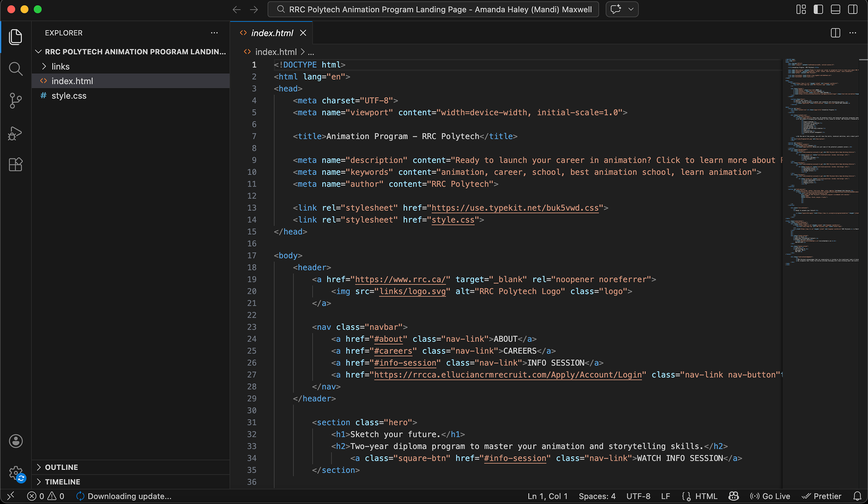
Task: Click the breadcrumb ellipsis after index.html
Action: (311, 52)
